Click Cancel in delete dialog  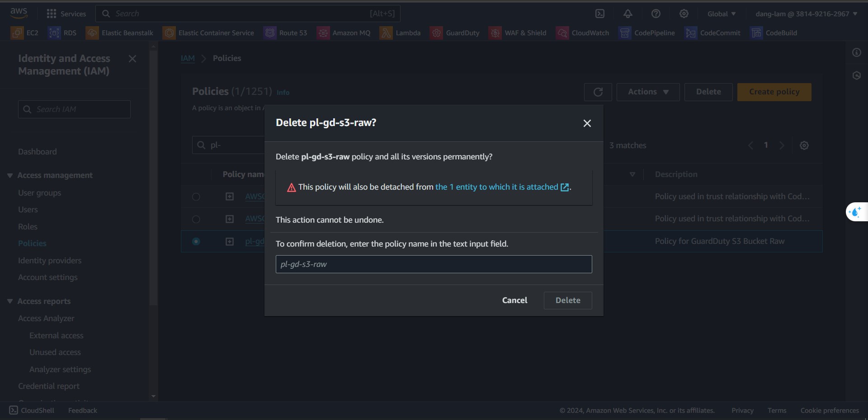click(x=514, y=300)
